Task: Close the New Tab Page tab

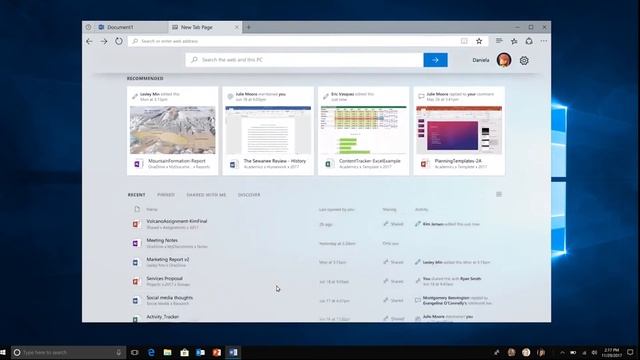Action: coord(237,27)
